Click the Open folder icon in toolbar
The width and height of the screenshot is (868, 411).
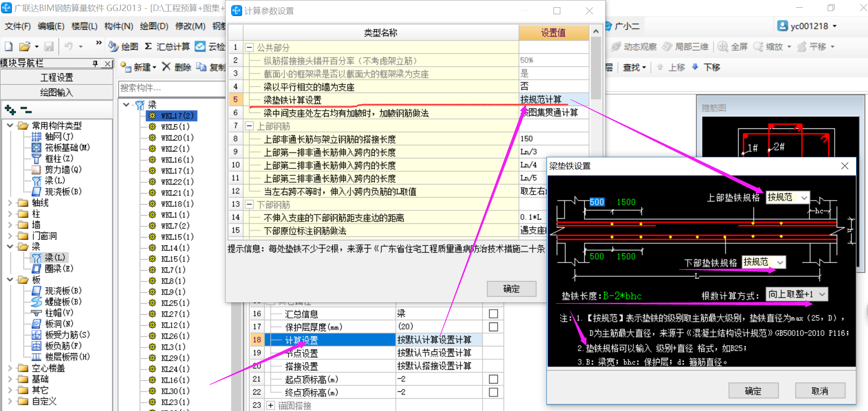[x=25, y=46]
